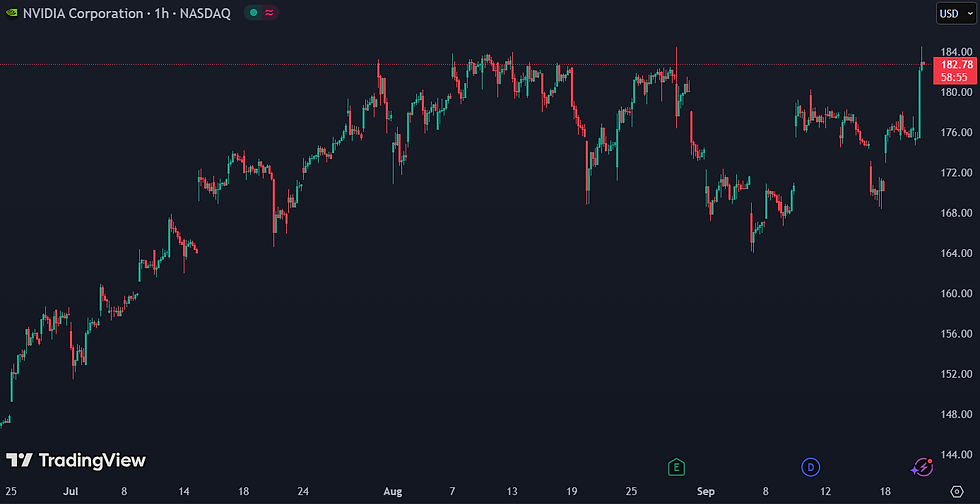Click the 180.00 price axis label
This screenshot has height=504, width=980.
(x=957, y=92)
